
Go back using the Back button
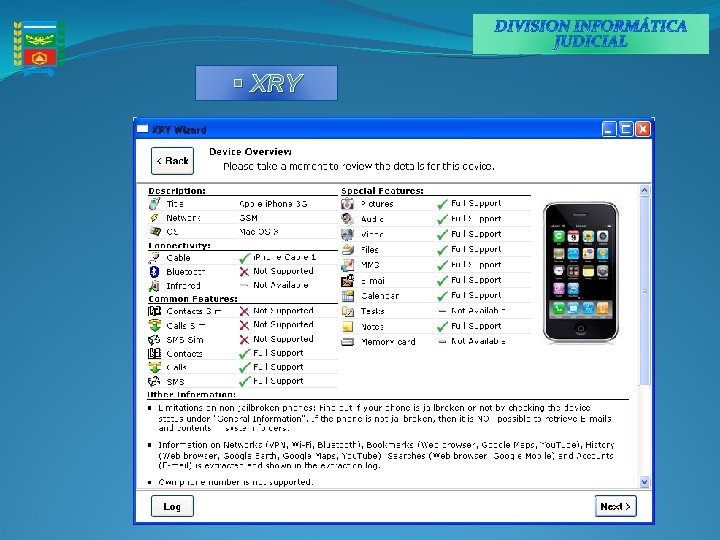(x=172, y=161)
